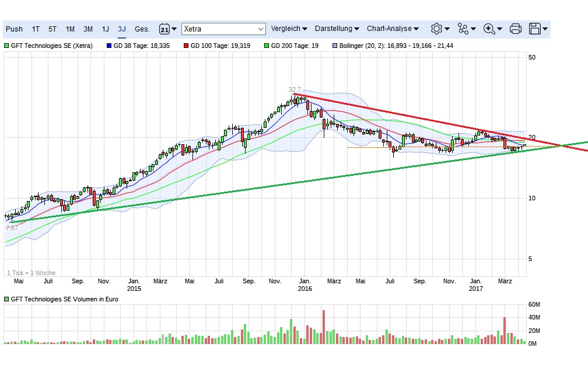Expand the Vergleich dropdown

pos(289,29)
